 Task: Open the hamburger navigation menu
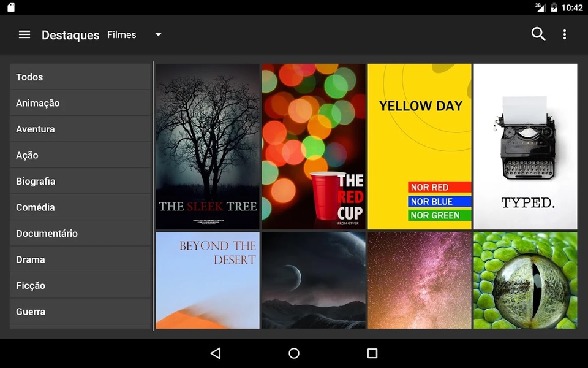coord(24,34)
